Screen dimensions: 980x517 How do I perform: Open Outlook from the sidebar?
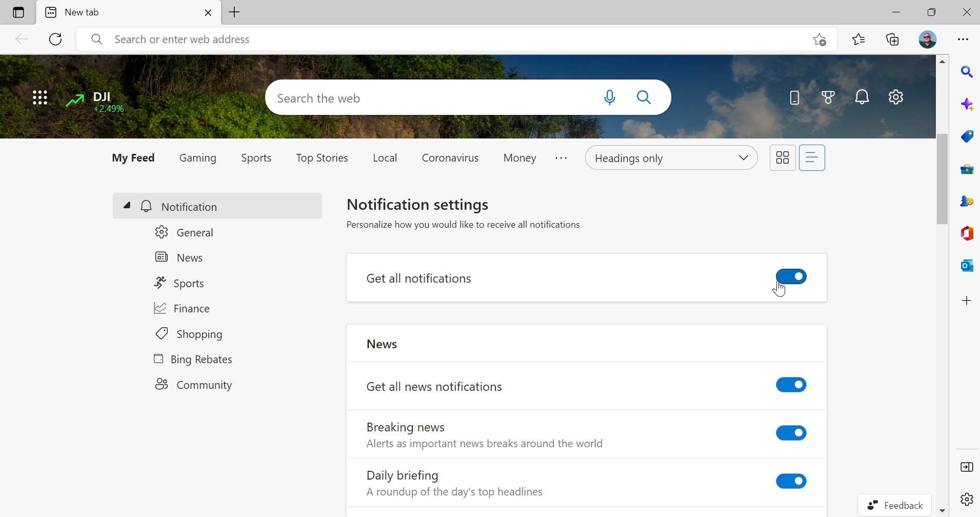[967, 266]
